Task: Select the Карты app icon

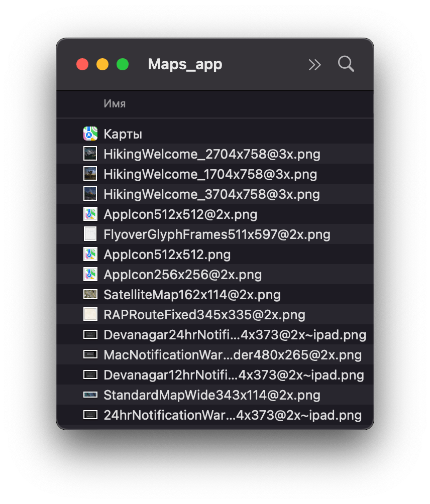Action: (x=90, y=134)
